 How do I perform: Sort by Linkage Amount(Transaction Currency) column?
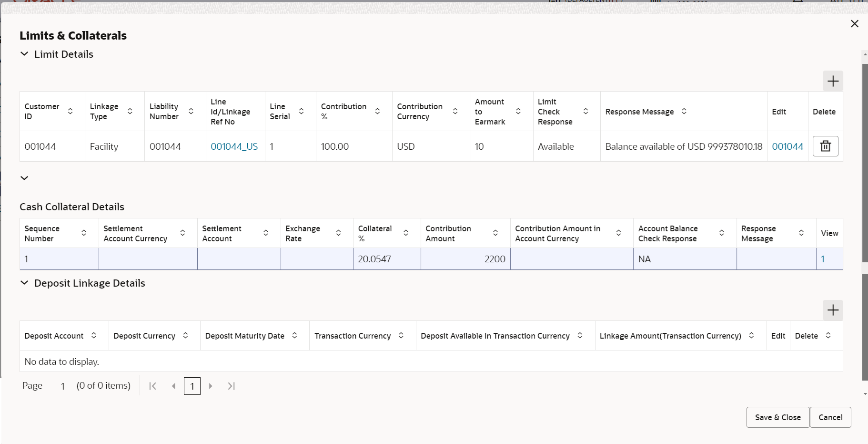[x=751, y=335]
